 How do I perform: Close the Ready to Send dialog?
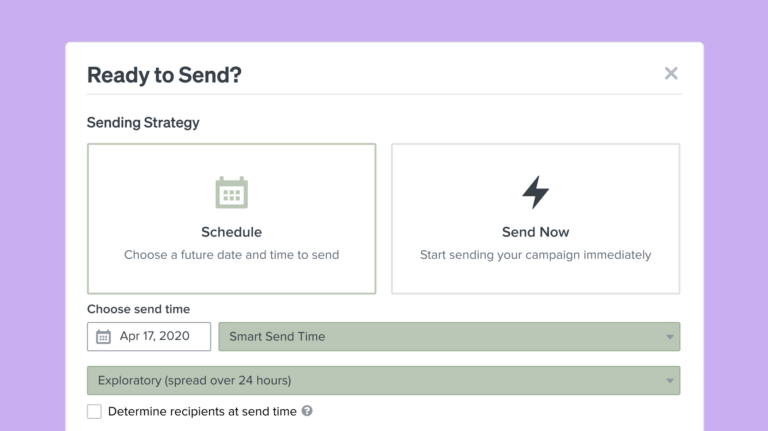[671, 73]
